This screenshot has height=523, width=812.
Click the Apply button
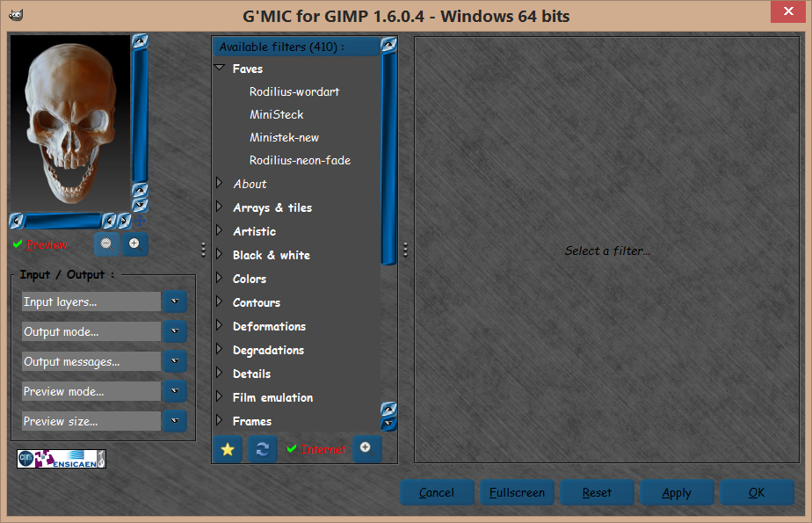[677, 492]
